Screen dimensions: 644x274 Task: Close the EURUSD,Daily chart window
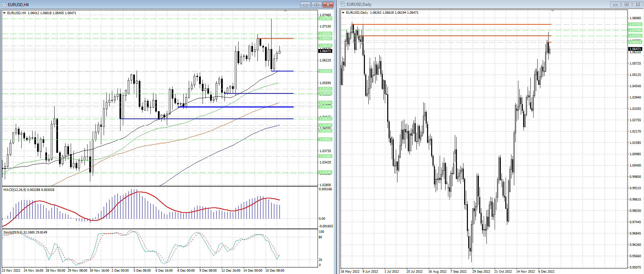click(638, 4)
